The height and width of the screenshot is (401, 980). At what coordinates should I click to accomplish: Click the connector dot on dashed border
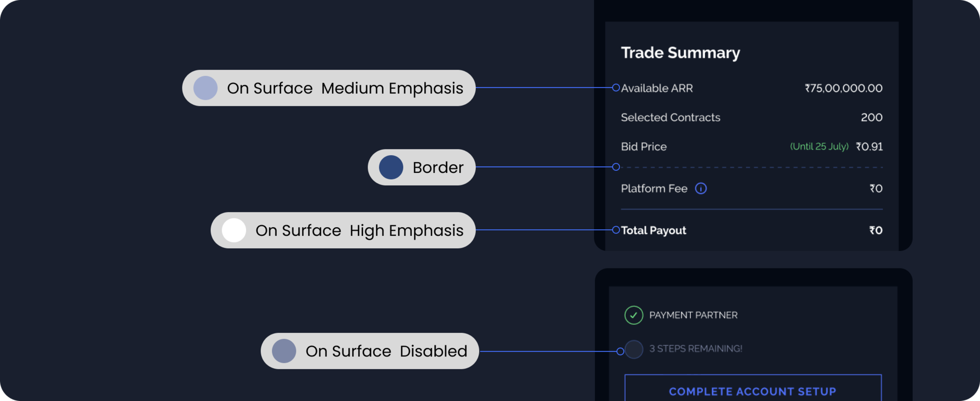[616, 167]
